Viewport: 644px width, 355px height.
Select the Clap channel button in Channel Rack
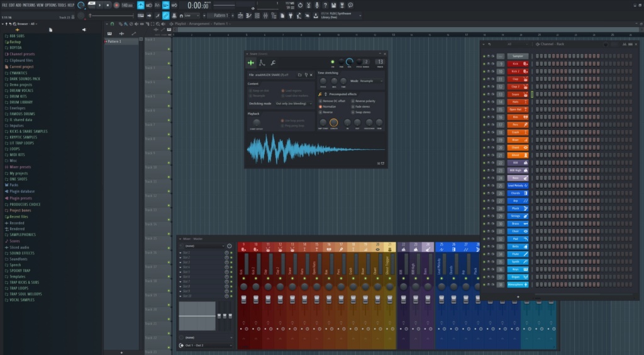(518, 79)
